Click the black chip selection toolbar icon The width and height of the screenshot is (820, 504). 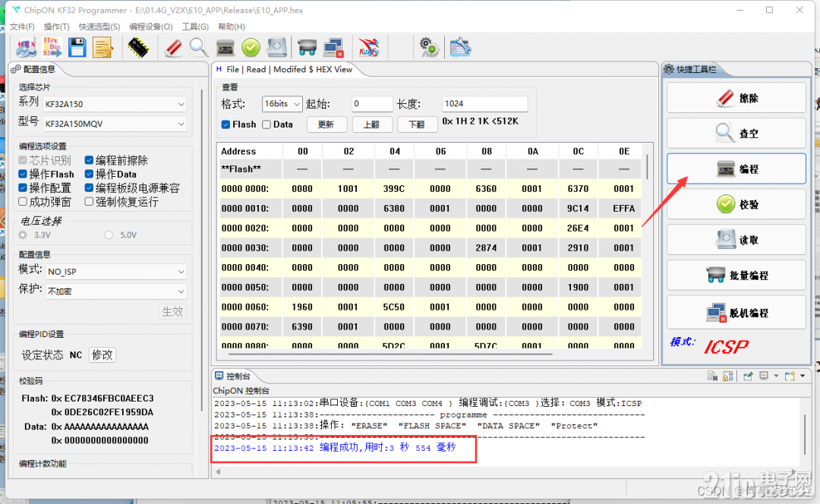coord(139,48)
